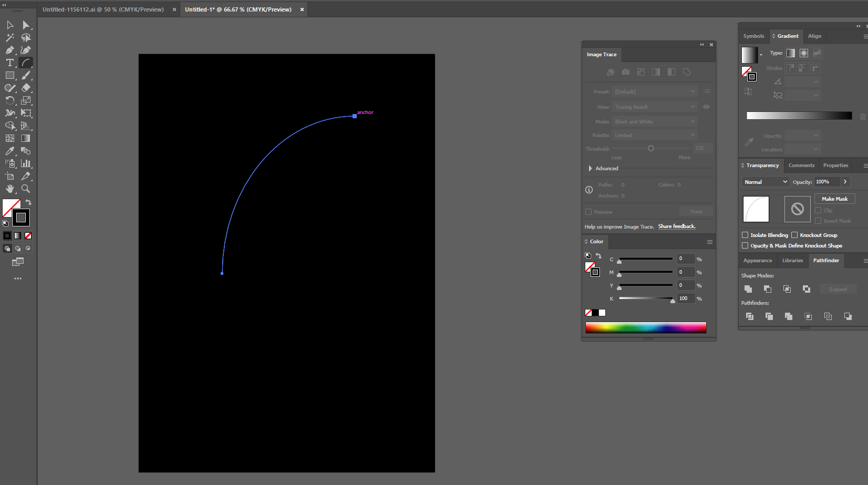Image resolution: width=868 pixels, height=485 pixels.
Task: Switch to Symbols panel tab
Action: pos(753,36)
